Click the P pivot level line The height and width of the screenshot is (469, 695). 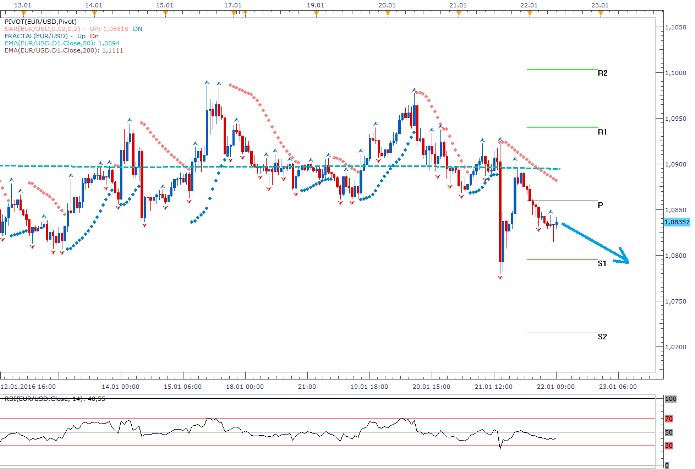pyautogui.click(x=560, y=201)
